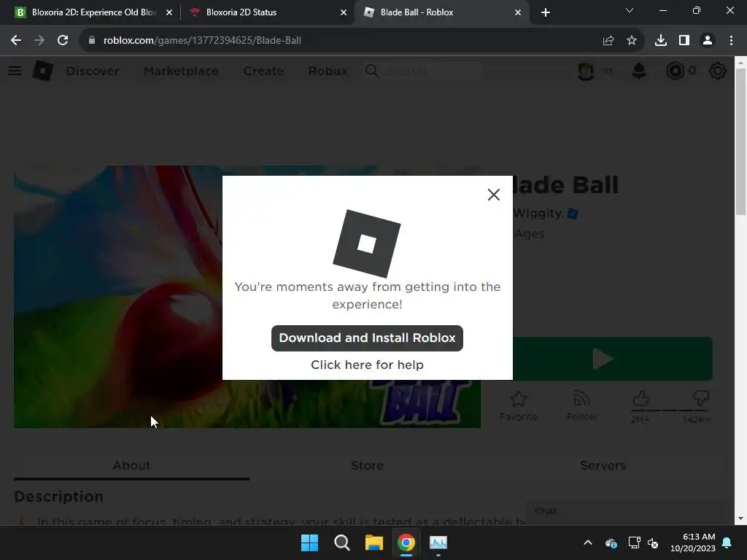Viewport: 747px width, 560px height.
Task: Open Chrome profile icon
Action: click(x=708, y=41)
